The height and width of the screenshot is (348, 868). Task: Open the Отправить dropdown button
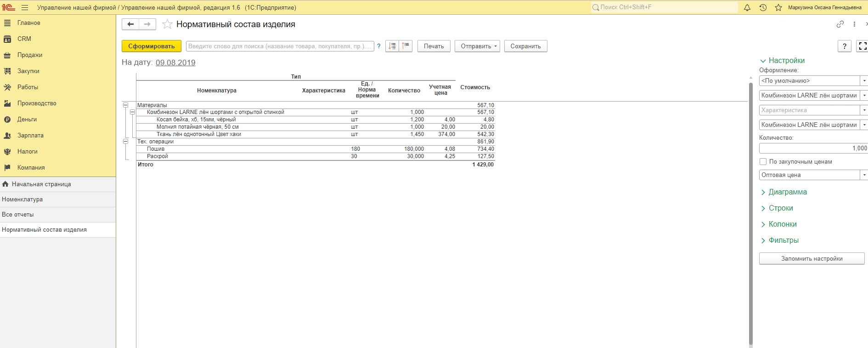click(477, 46)
